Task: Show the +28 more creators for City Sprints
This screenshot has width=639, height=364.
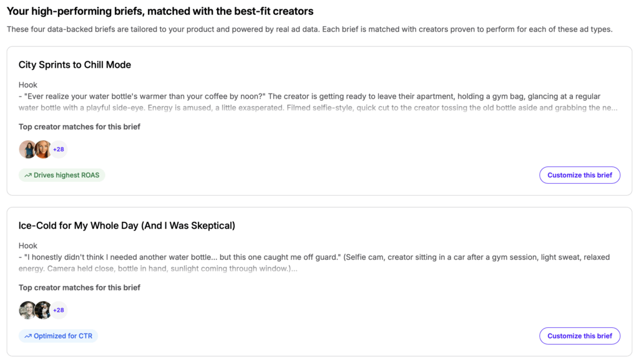Action: click(x=59, y=150)
